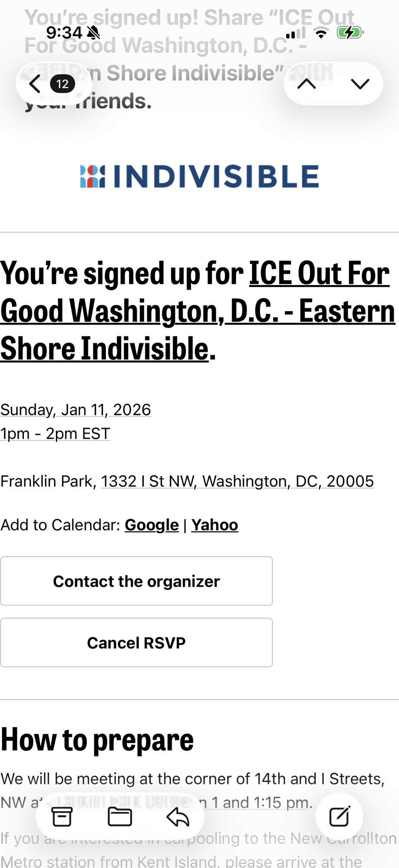Tap the move-to-folder icon
The height and width of the screenshot is (868, 399).
click(120, 817)
